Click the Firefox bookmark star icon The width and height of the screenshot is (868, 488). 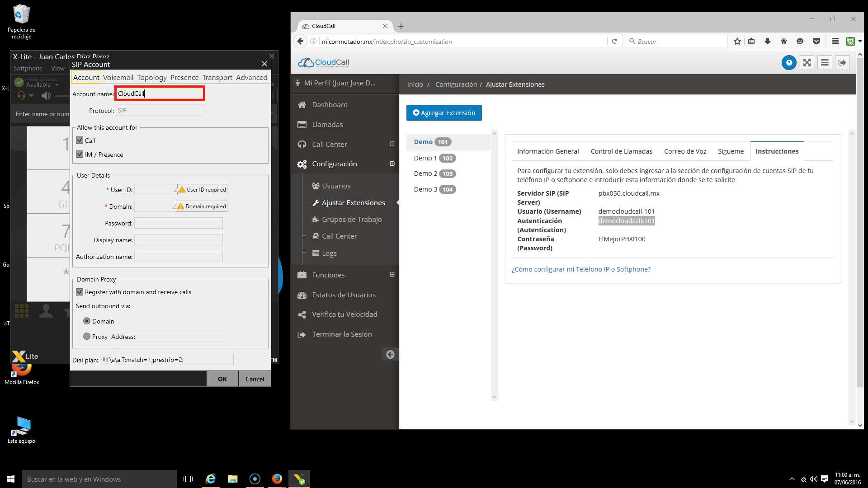click(737, 41)
